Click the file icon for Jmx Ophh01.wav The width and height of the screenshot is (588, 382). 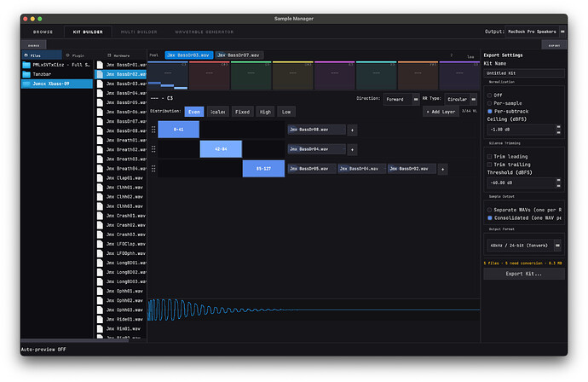pos(100,291)
